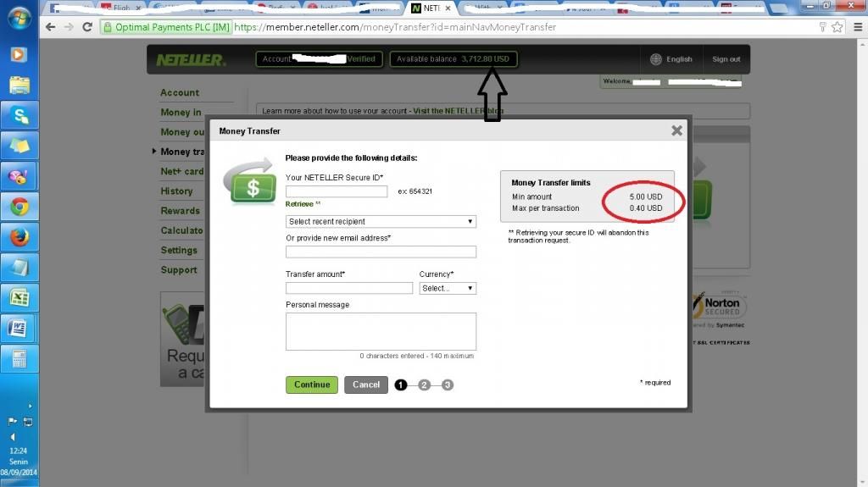868x487 pixels.
Task: Click the green Continue button
Action: 312,385
